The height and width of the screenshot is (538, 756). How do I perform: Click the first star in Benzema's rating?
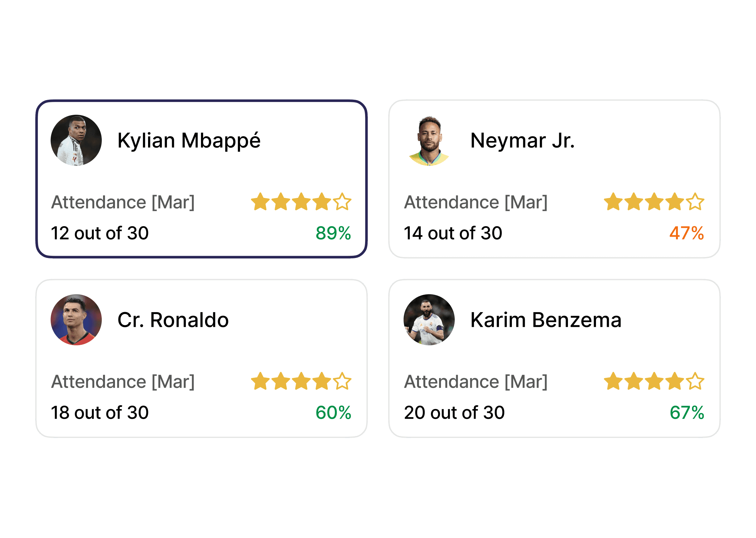(613, 381)
